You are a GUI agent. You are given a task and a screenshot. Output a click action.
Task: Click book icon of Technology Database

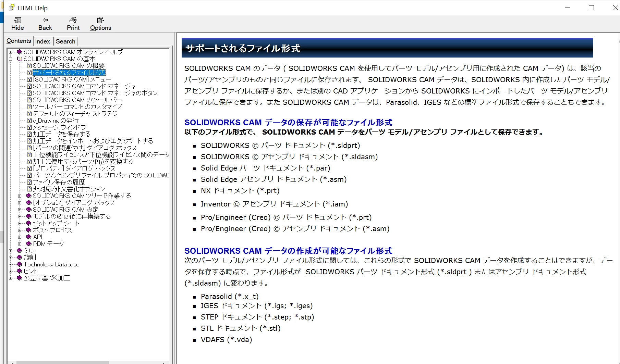click(20, 264)
